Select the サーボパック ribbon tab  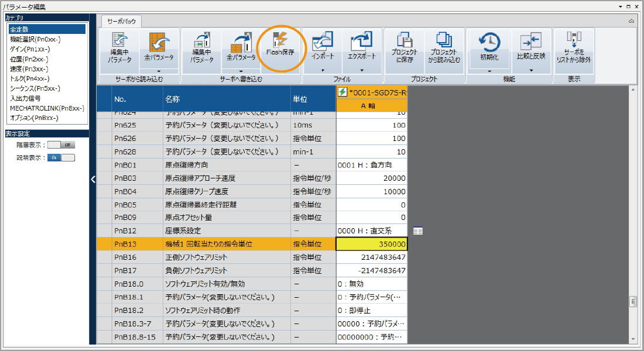121,21
